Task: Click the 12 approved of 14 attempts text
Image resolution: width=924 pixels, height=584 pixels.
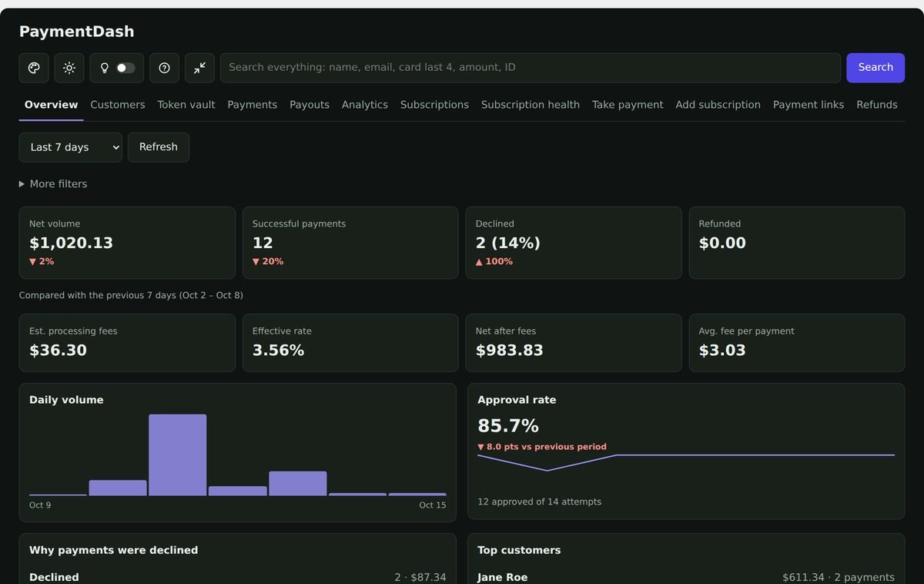Action: pyautogui.click(x=540, y=502)
